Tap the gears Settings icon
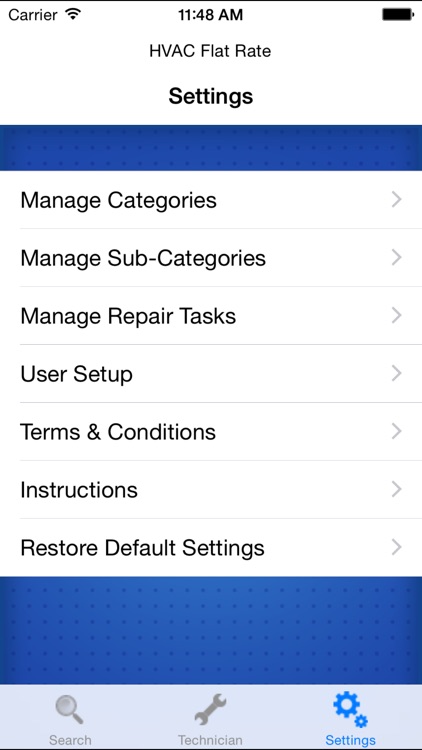The width and height of the screenshot is (422, 750). coord(350,710)
